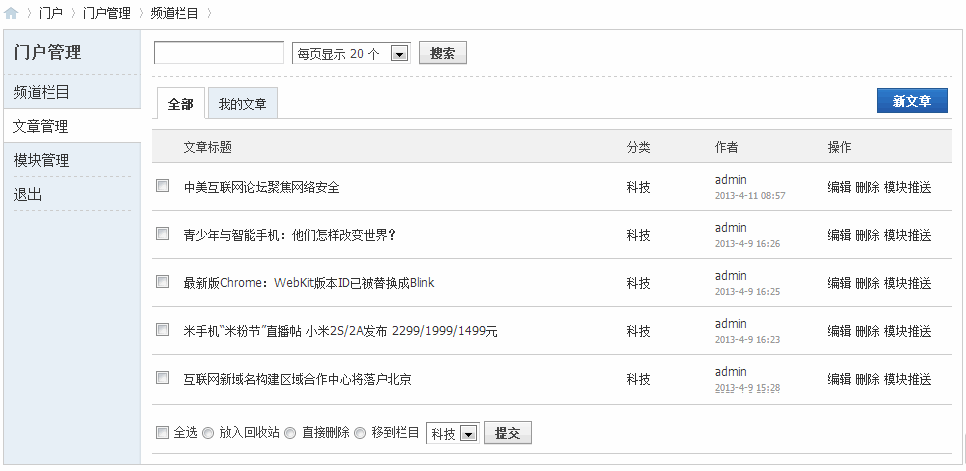Open 频道栏目 in the sidebar
966x471 pixels.
pyautogui.click(x=42, y=92)
